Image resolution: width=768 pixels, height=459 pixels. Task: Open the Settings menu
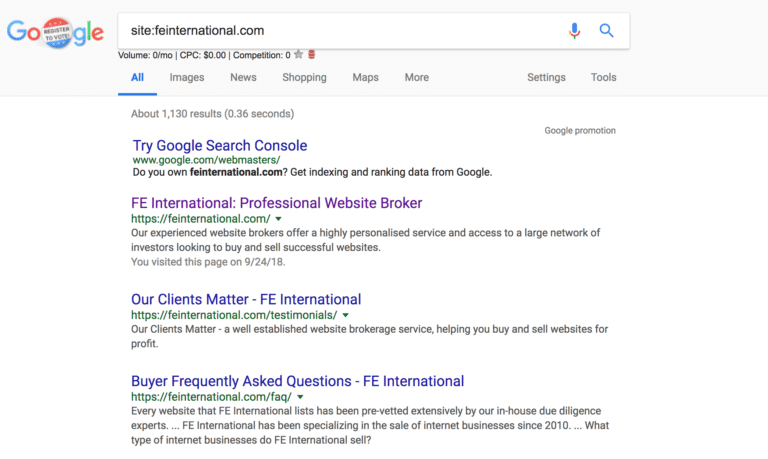tap(546, 77)
